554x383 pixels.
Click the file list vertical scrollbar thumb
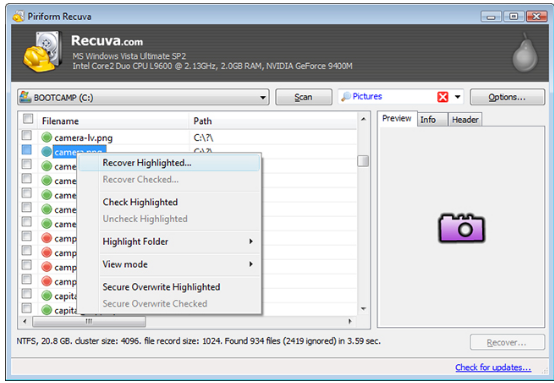pyautogui.click(x=363, y=161)
